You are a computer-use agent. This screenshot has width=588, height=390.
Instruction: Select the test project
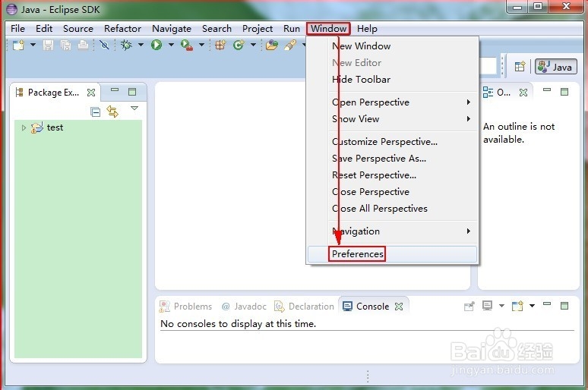click(48, 127)
